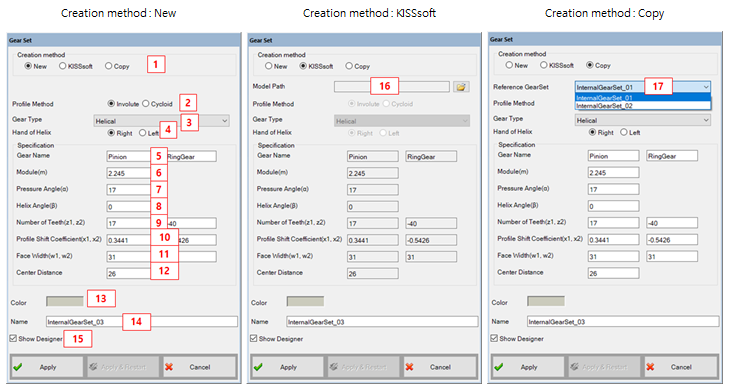Open Color swatch in the Copy-method dialog
Screen dimensions: 730x390
(546, 301)
